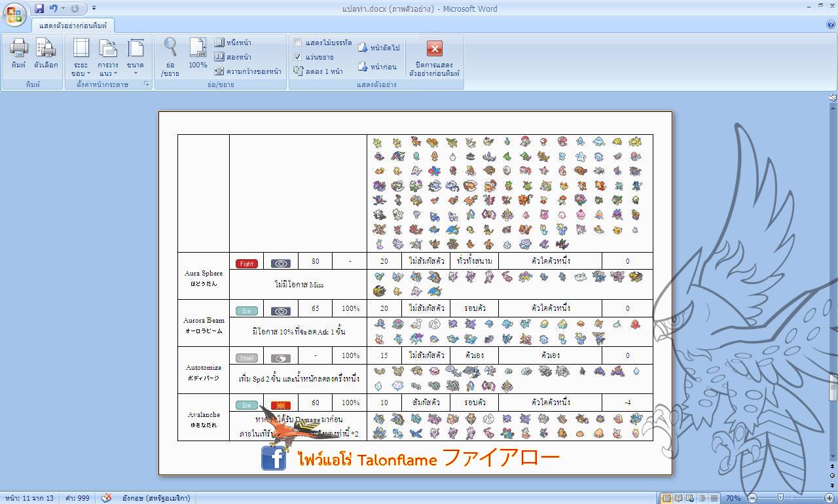Switch to Full Screen Reading view in status bar

click(678, 498)
